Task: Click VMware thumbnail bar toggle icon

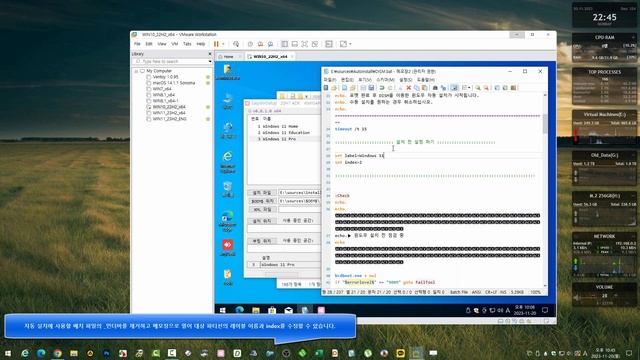Action: [x=294, y=44]
